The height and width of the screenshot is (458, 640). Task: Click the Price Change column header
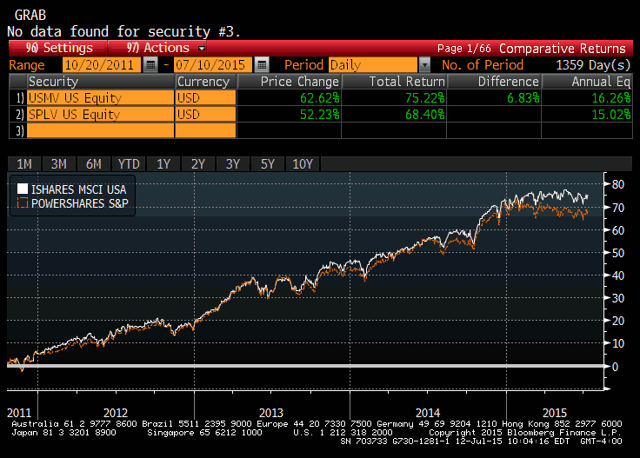coord(289,82)
